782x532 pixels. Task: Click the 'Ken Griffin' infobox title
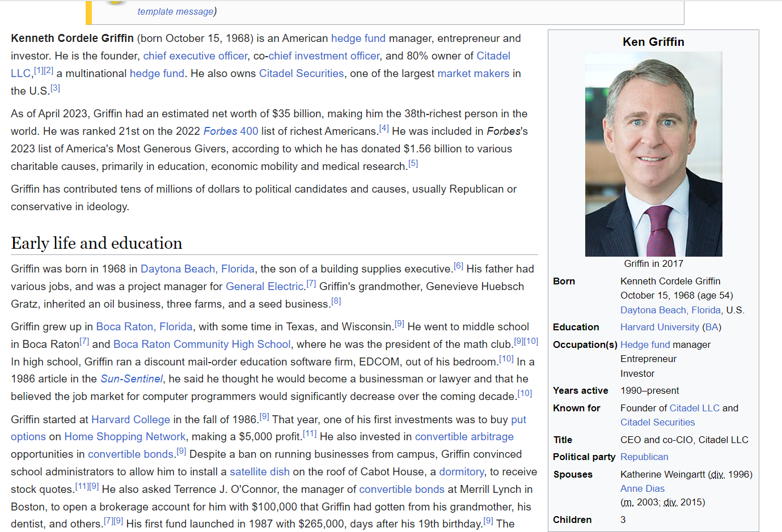[653, 42]
